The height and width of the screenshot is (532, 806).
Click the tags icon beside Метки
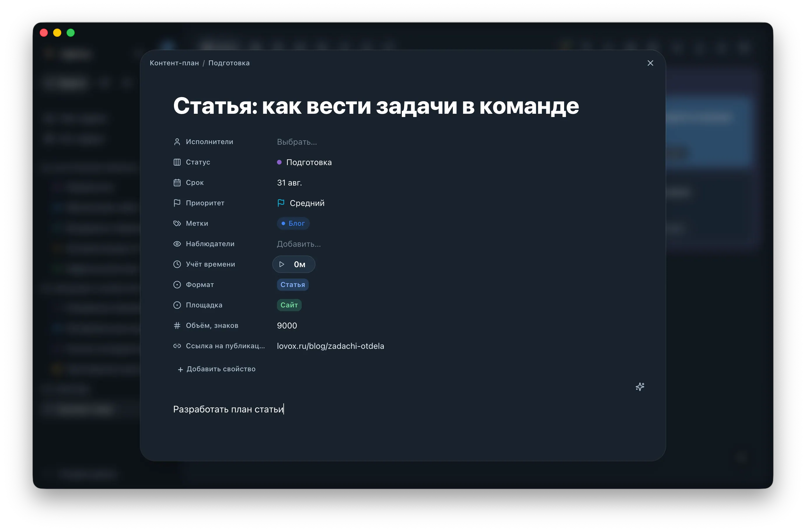click(x=177, y=223)
